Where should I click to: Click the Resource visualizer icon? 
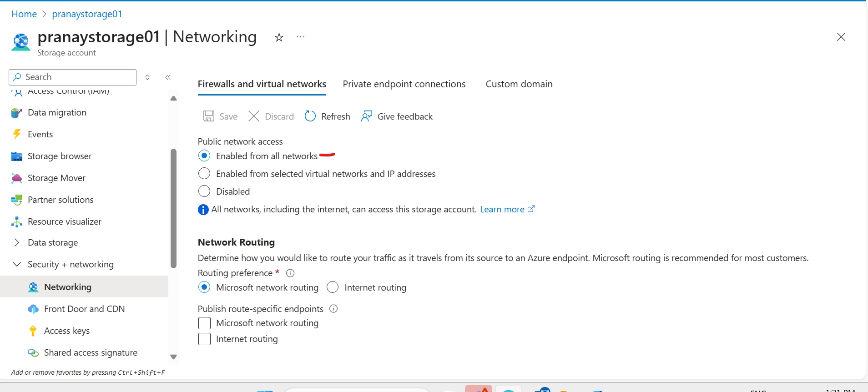(x=17, y=221)
